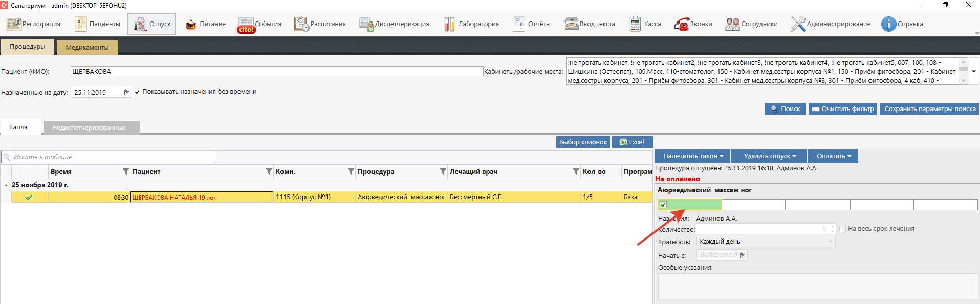980x304 pixels.
Task: Open the Касса calculator icon
Action: [x=635, y=24]
